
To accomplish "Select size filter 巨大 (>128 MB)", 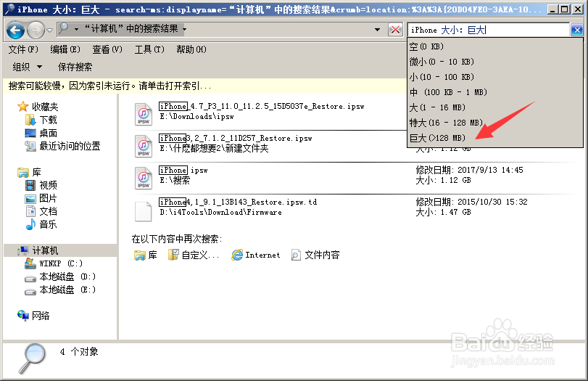I will pos(494,138).
